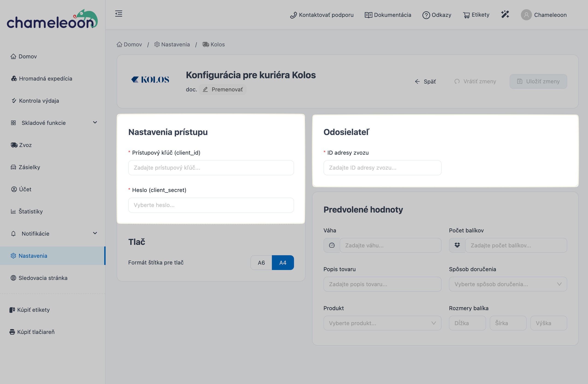Go to Hromadná expedícia menu item
588x384 pixels.
(45, 79)
